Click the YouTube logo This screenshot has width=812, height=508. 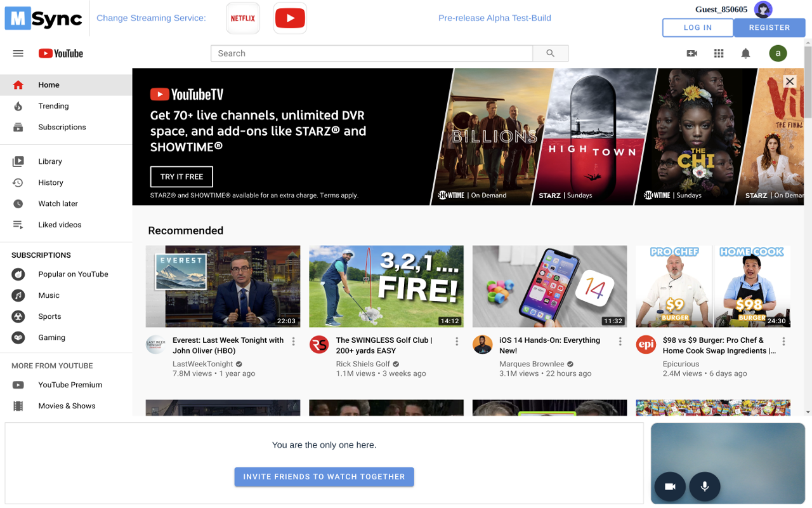pyautogui.click(x=61, y=53)
